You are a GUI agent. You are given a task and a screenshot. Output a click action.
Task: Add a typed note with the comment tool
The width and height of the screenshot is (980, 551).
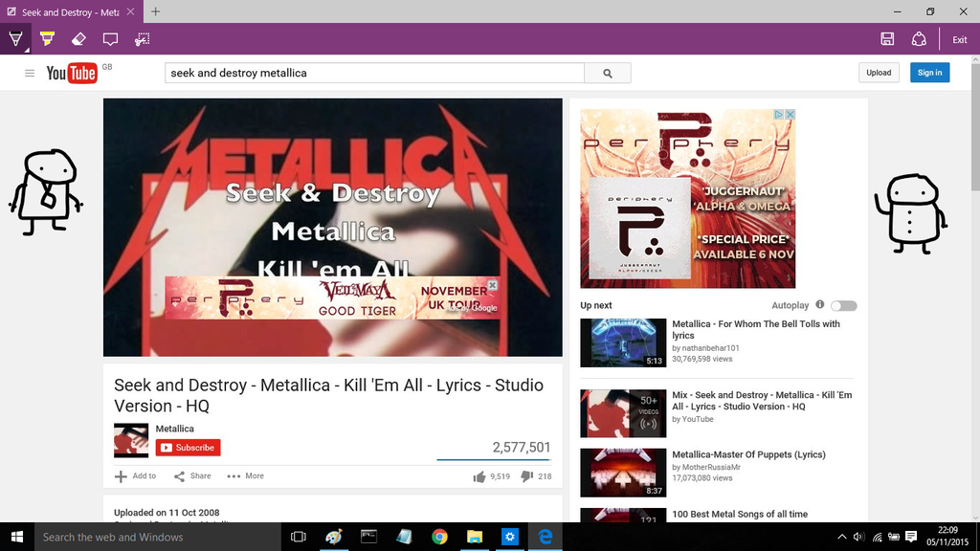pos(110,39)
